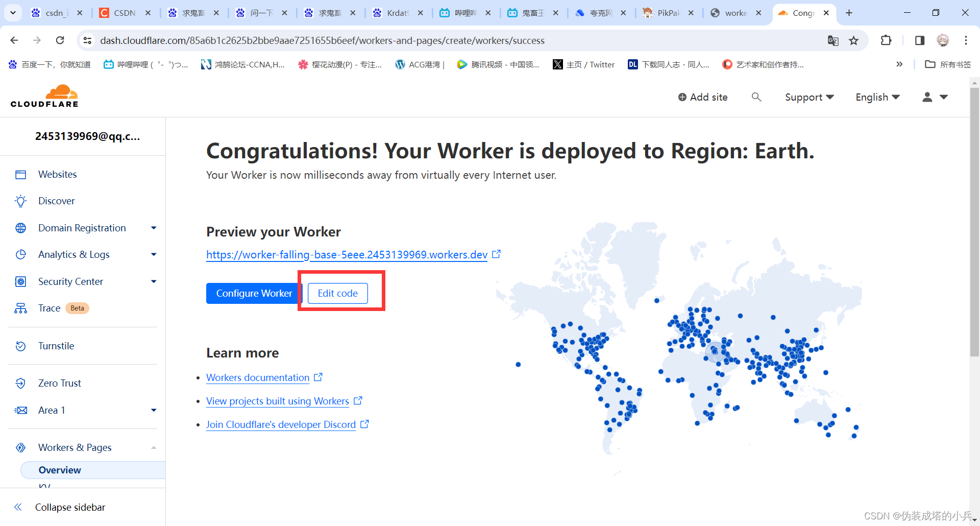This screenshot has height=526, width=980.
Task: Expand Domain Registration submenu arrow
Action: coord(154,228)
